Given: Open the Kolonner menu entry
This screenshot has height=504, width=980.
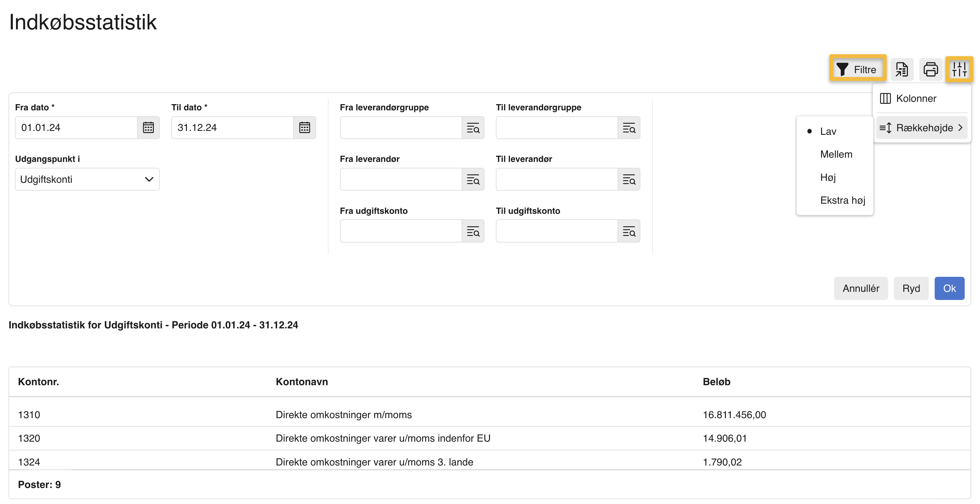Looking at the screenshot, I should pyautogui.click(x=916, y=98).
